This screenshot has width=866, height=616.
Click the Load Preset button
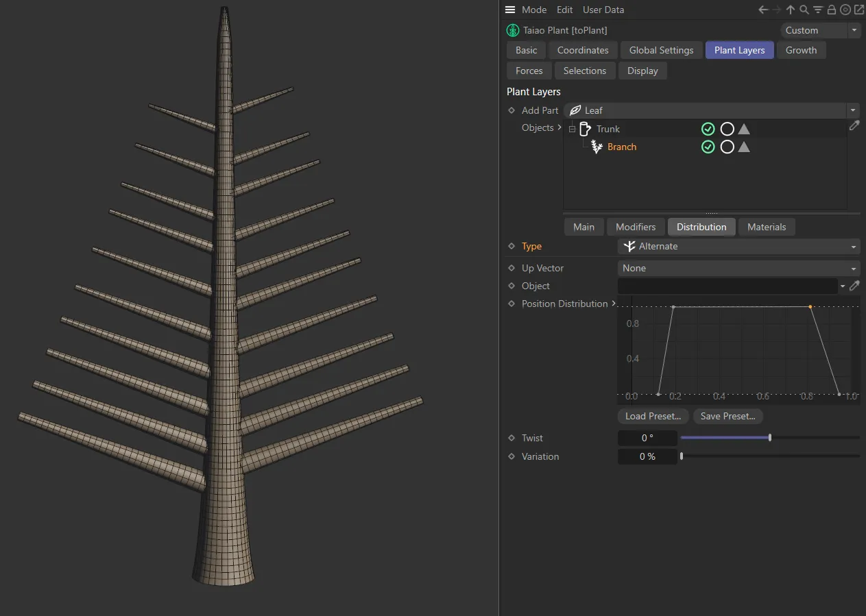tap(653, 416)
